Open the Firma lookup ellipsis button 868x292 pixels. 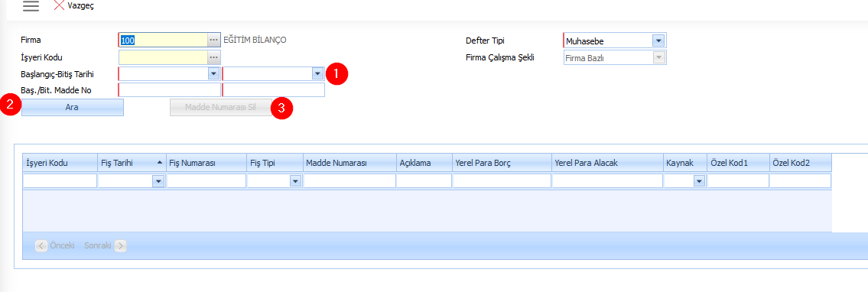[x=213, y=41]
